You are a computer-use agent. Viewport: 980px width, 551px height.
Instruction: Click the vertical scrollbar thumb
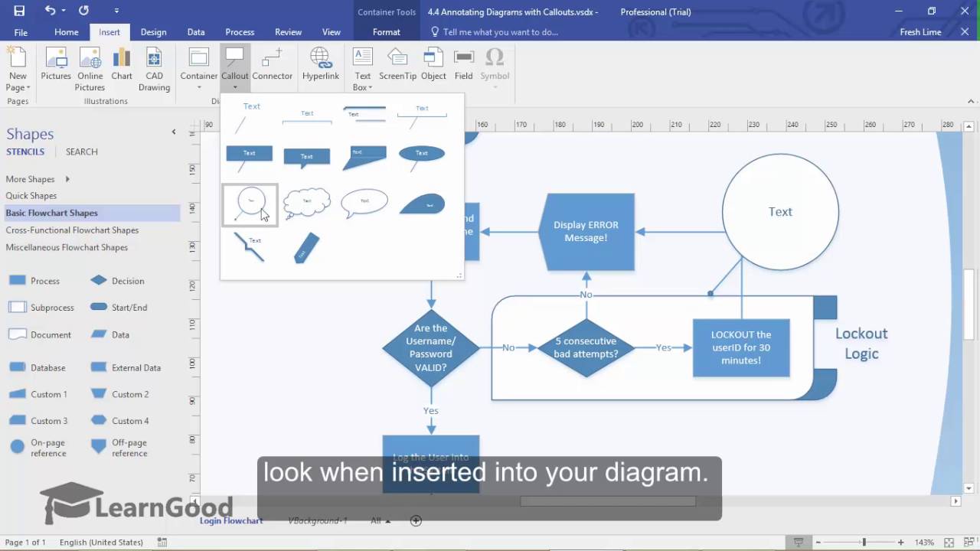pos(969,304)
